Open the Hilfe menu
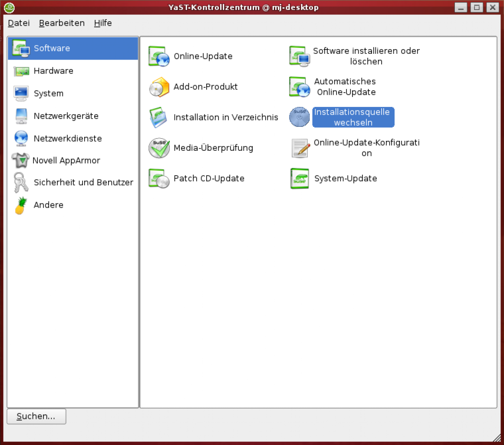504x445 pixels. click(103, 23)
